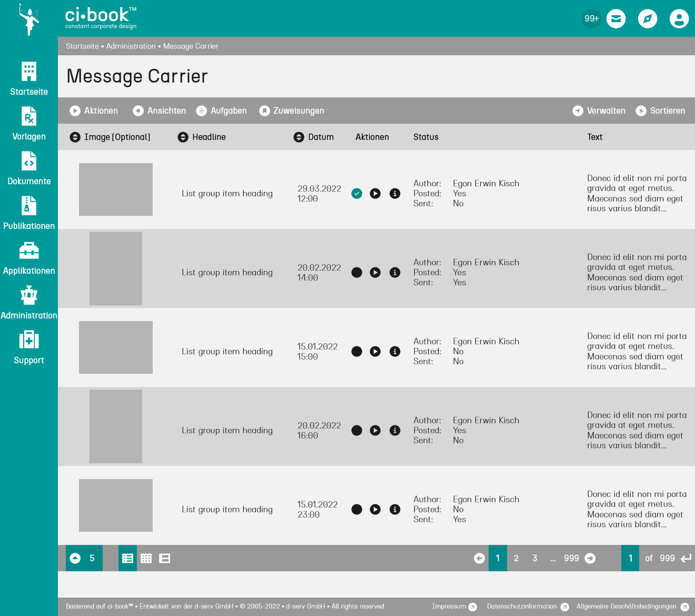Viewport: 695px width, 616px height.
Task: Click play action for 15.01.2022 15:00 row
Action: point(375,351)
